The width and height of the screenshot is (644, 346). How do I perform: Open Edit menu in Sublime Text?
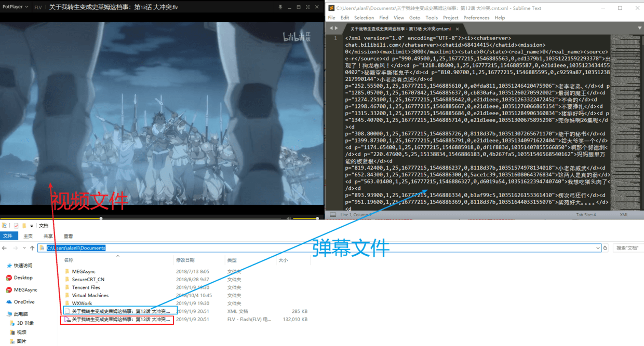[x=345, y=18]
